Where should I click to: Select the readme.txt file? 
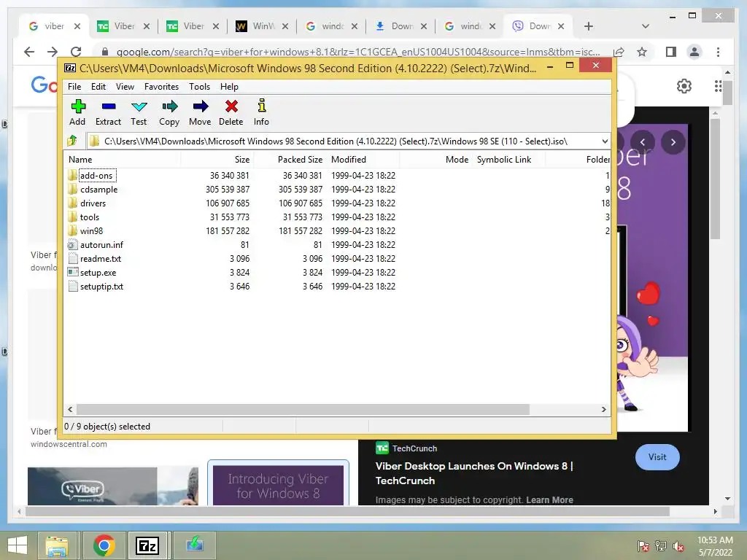[101, 259]
